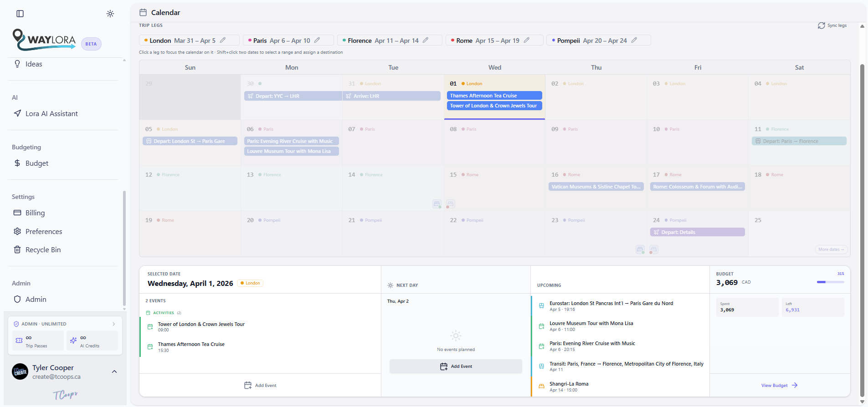
Task: Open Vatican Museums & Sistine Chapel event
Action: tap(596, 187)
